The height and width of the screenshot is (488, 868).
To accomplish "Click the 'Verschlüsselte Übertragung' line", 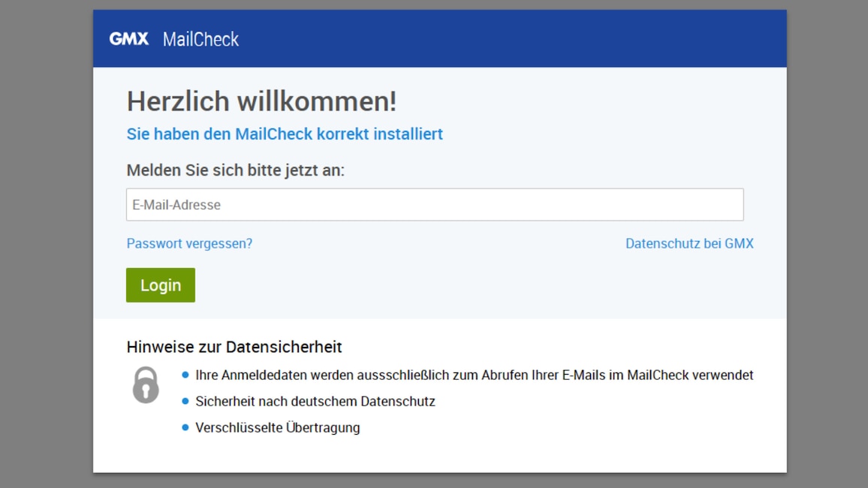I will click(x=277, y=427).
